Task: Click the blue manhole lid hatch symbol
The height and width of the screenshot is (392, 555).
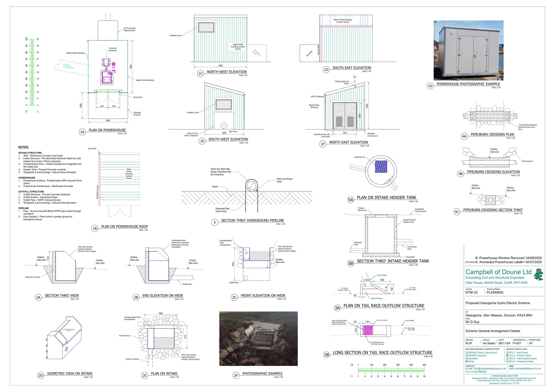Action: [381, 167]
